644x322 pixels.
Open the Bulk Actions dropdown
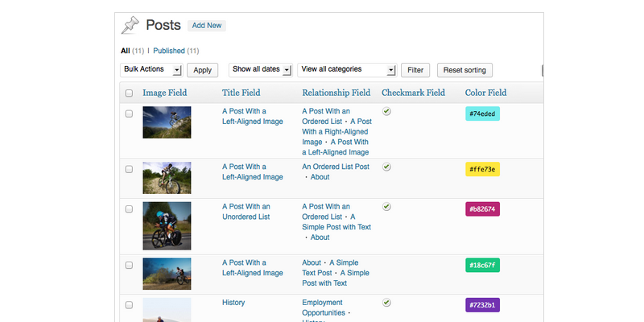151,70
